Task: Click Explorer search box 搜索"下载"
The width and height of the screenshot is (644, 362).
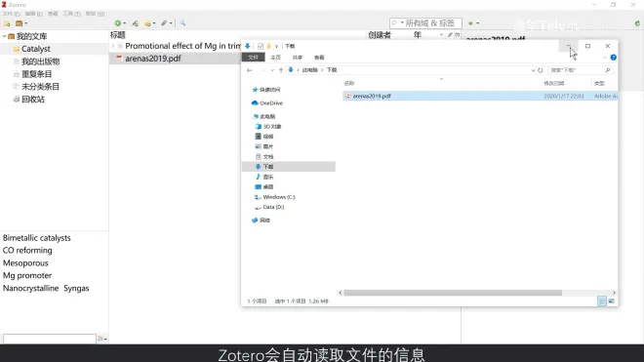Action: tap(581, 70)
